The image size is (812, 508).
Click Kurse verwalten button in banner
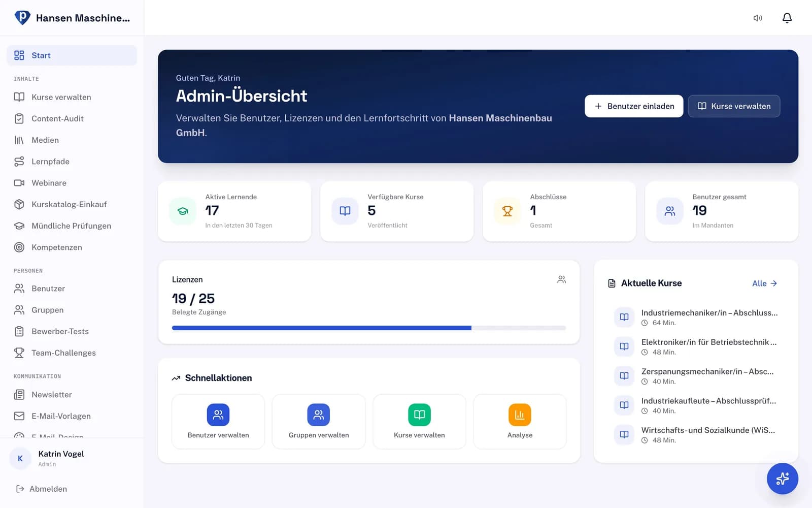click(x=734, y=106)
